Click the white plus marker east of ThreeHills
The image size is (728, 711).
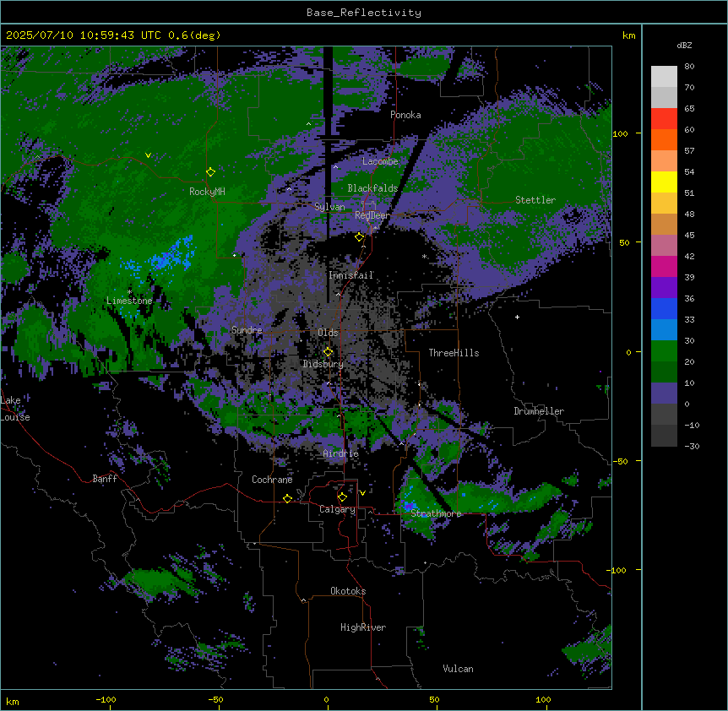pyautogui.click(x=517, y=317)
